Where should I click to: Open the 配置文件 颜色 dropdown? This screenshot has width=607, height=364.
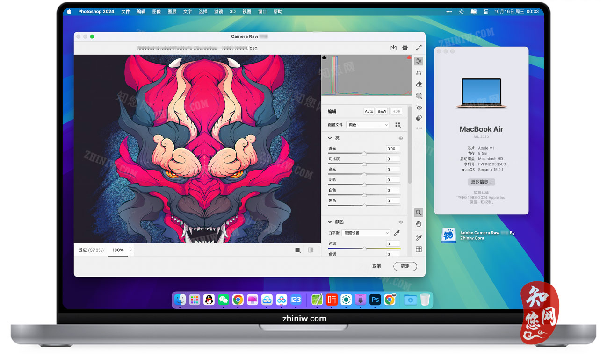pyautogui.click(x=368, y=125)
